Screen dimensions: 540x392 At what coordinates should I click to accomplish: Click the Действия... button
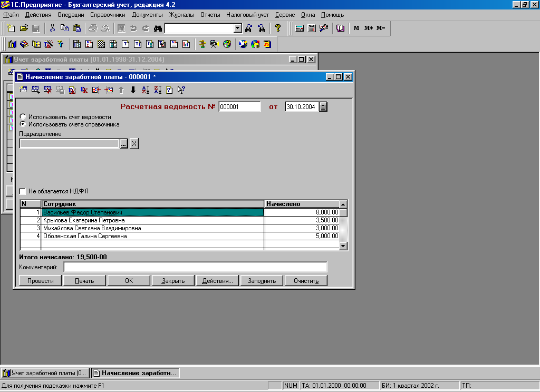click(x=217, y=280)
